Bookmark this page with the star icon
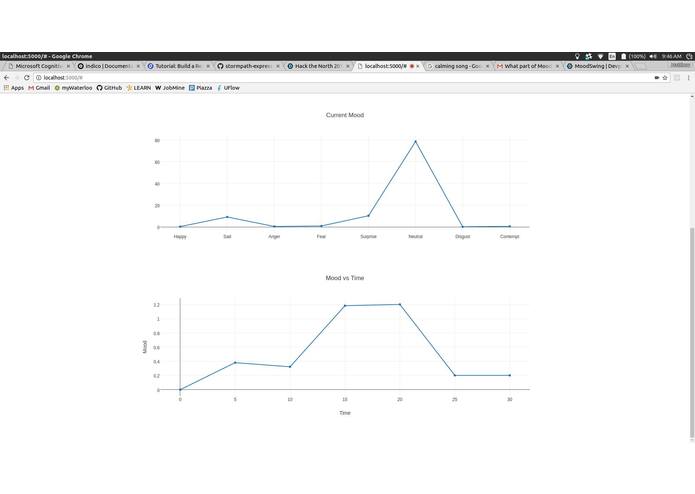Viewport: 695px width, 494px height. (x=665, y=78)
